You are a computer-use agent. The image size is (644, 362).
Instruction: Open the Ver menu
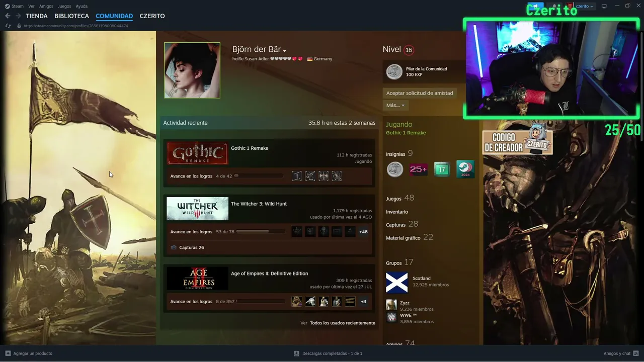point(31,6)
